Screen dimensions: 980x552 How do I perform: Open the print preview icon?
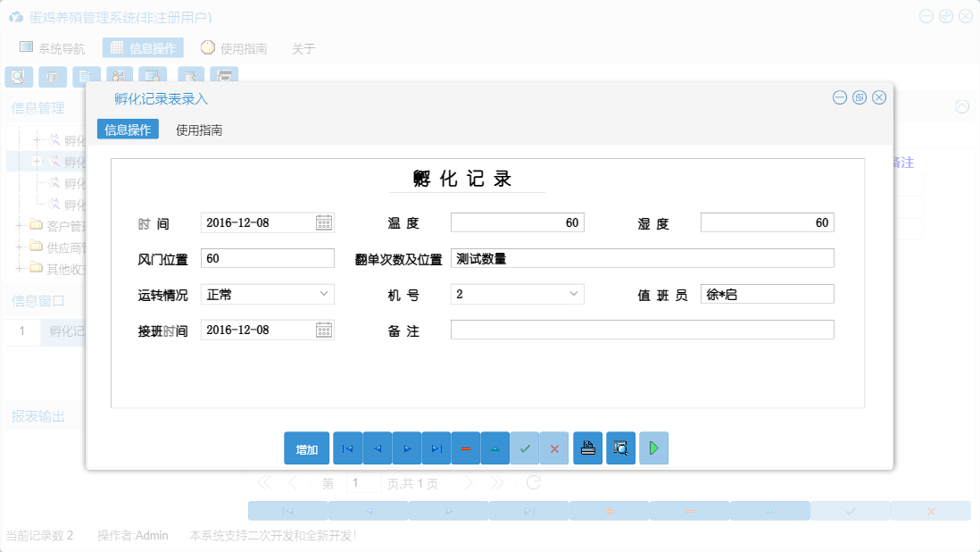tap(620, 447)
